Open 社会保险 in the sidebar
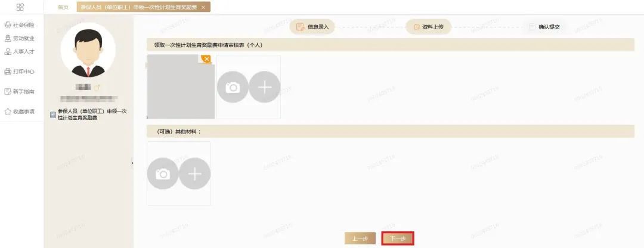Image resolution: width=644 pixels, height=248 pixels. [x=19, y=25]
